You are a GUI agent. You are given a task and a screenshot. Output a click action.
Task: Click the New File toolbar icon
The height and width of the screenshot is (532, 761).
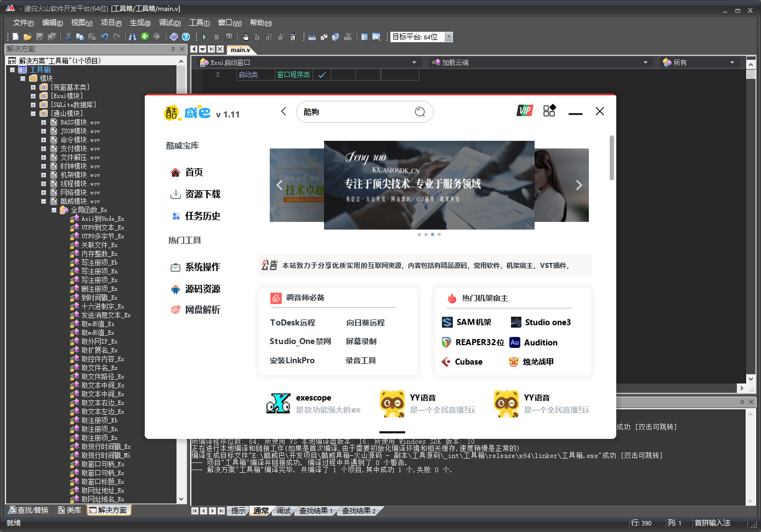[16, 37]
